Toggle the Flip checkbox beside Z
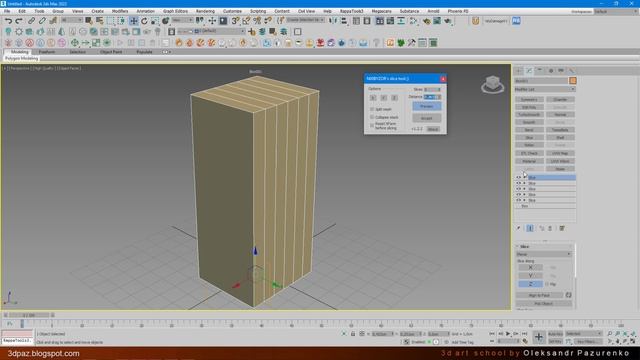Screen dimensions: 640x360 click(547, 284)
